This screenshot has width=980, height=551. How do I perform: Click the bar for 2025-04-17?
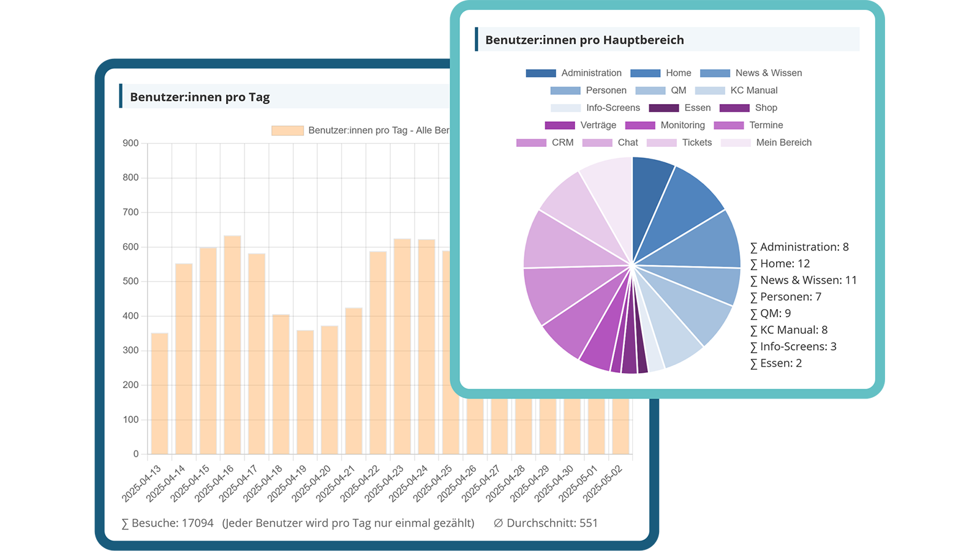(257, 354)
